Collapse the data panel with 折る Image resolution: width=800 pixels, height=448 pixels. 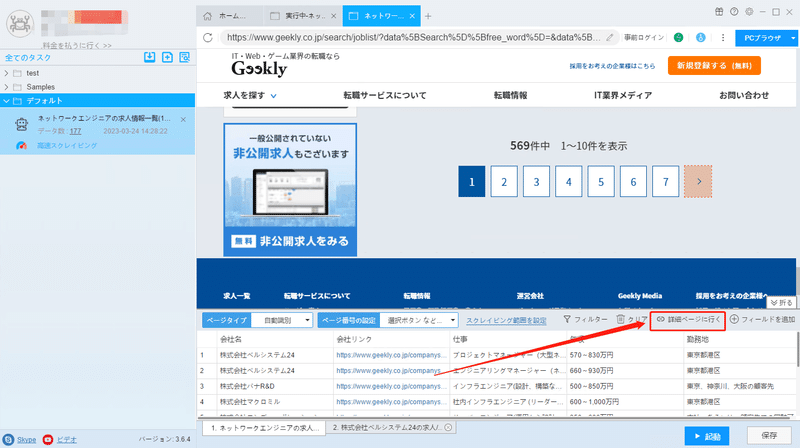click(x=781, y=303)
